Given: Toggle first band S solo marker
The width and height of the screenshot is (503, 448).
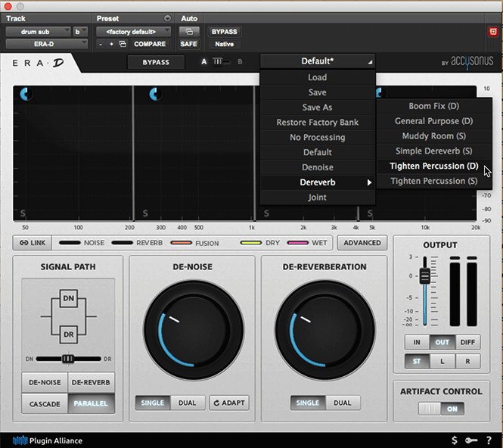Looking at the screenshot, I should tap(23, 213).
